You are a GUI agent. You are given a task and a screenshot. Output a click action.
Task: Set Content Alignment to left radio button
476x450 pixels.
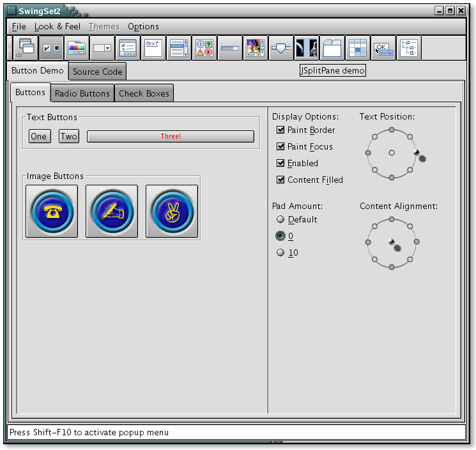(368, 242)
